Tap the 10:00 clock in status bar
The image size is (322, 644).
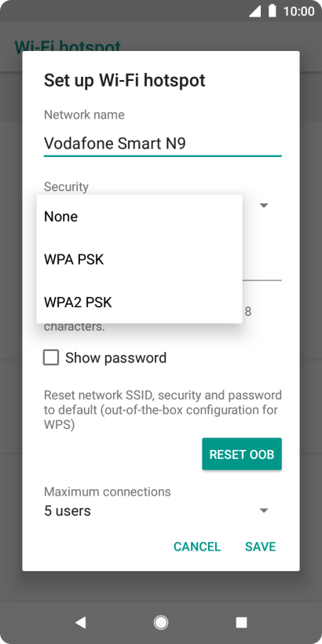tap(298, 11)
